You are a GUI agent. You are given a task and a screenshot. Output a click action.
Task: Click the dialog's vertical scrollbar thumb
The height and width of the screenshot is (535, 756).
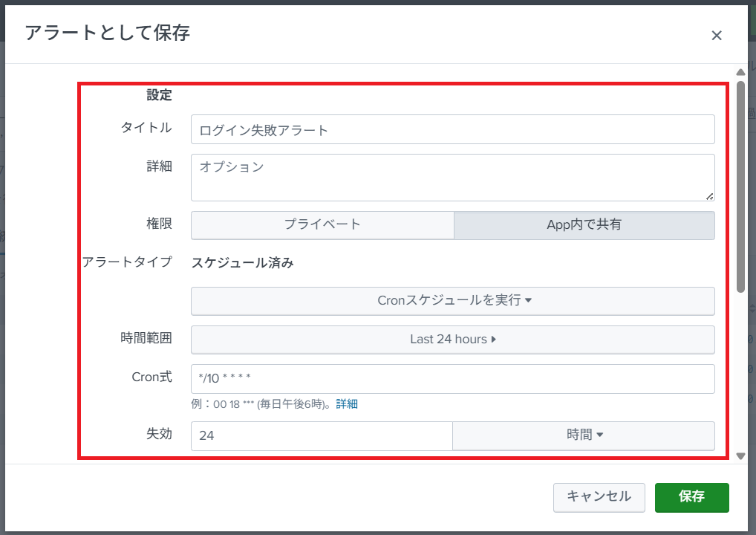click(x=740, y=186)
